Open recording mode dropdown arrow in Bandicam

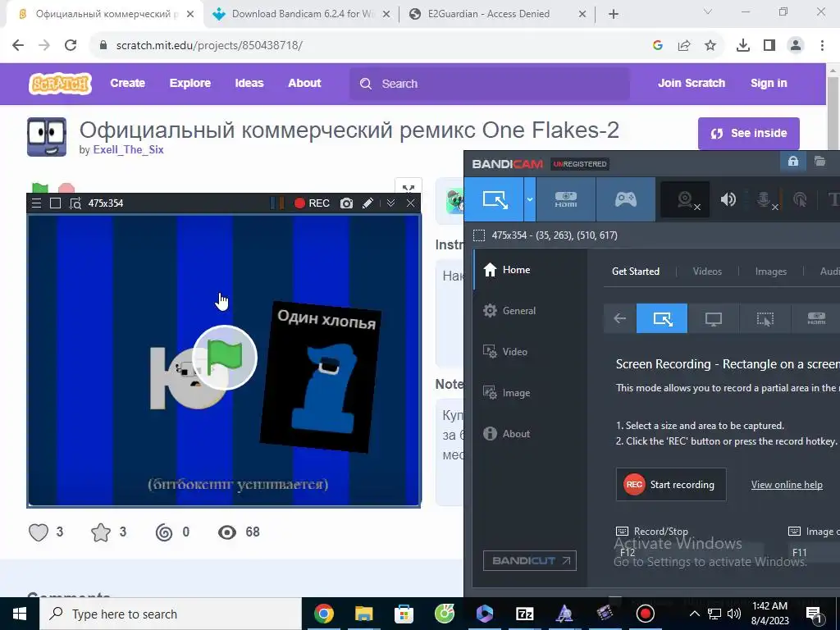point(529,199)
